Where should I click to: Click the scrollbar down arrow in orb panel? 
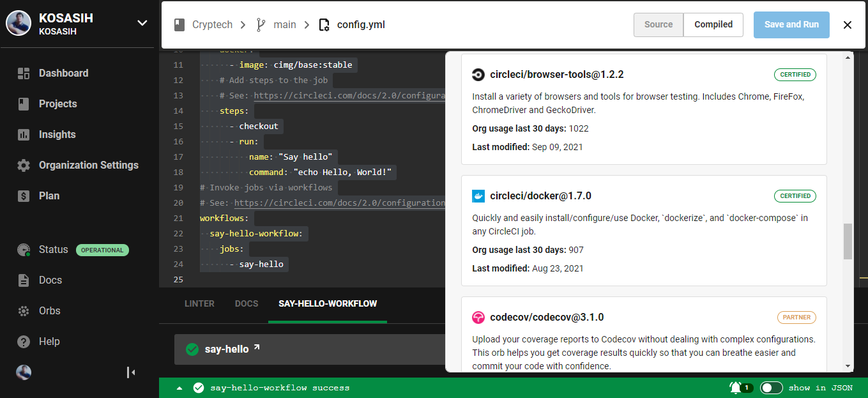(x=848, y=366)
